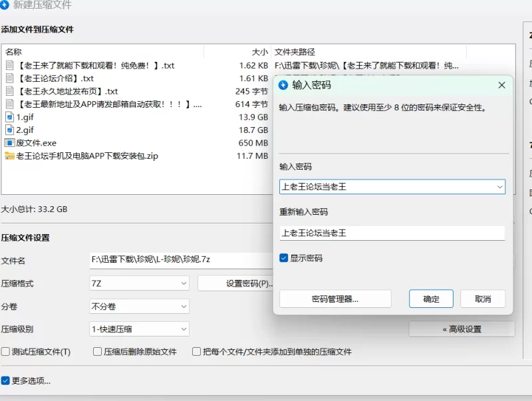Open the 压缩级别 1-快速压缩 dropdown
Viewport: 532px width, 401px height.
(139, 329)
